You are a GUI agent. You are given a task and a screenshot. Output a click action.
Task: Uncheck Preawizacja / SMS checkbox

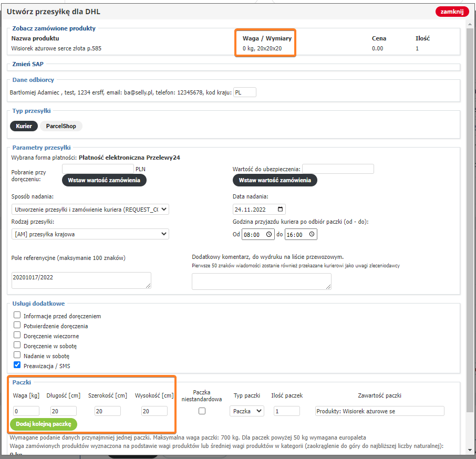17,365
